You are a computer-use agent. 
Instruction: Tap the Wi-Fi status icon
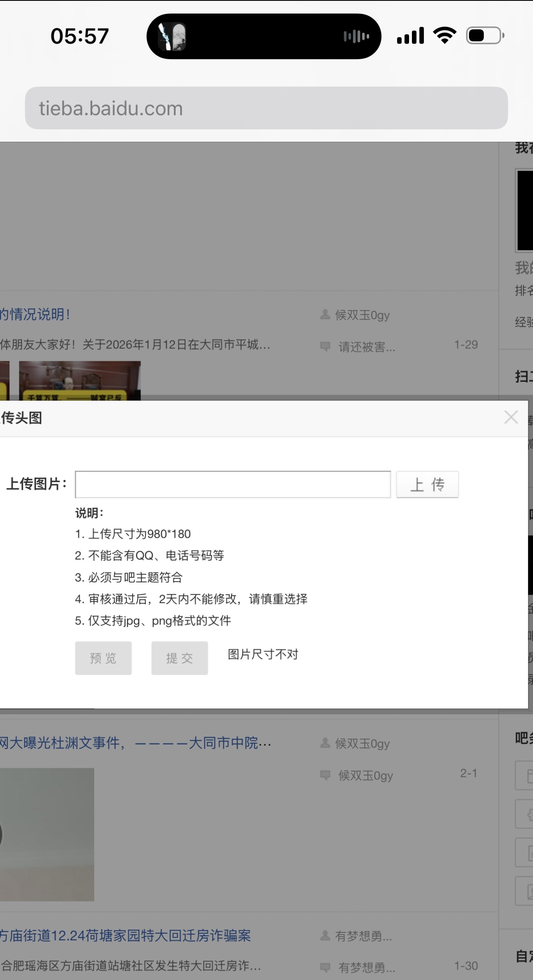(445, 36)
